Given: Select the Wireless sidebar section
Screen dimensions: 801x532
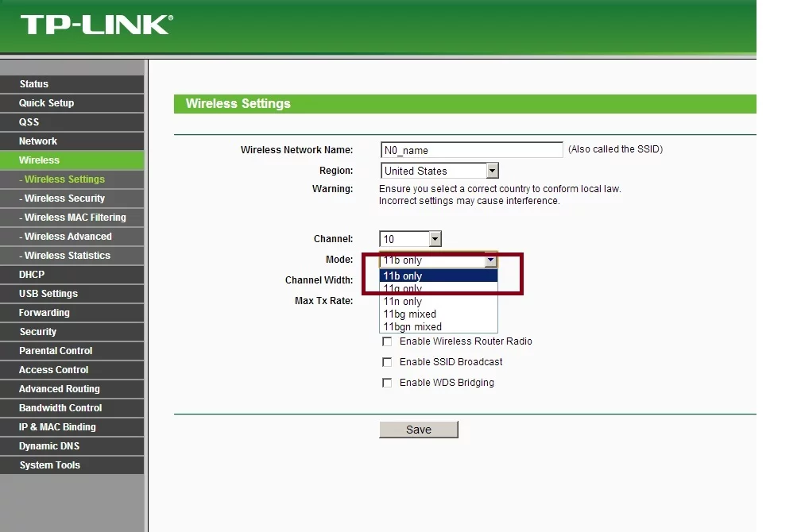Looking at the screenshot, I should click(x=72, y=160).
